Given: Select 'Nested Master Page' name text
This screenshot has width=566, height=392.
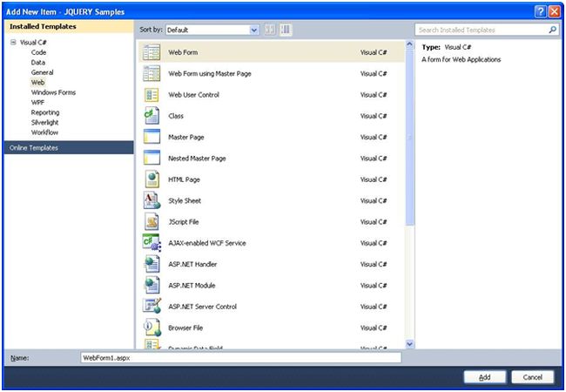Looking at the screenshot, I should click(197, 159).
